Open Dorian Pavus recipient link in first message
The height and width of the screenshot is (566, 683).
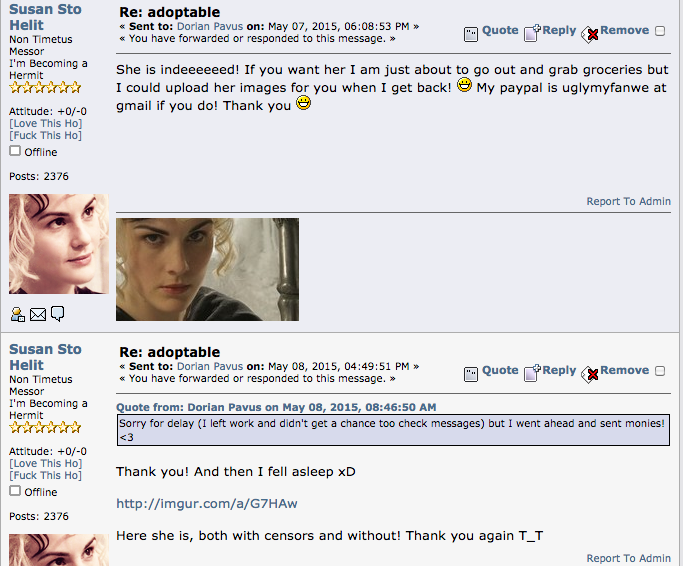click(210, 26)
